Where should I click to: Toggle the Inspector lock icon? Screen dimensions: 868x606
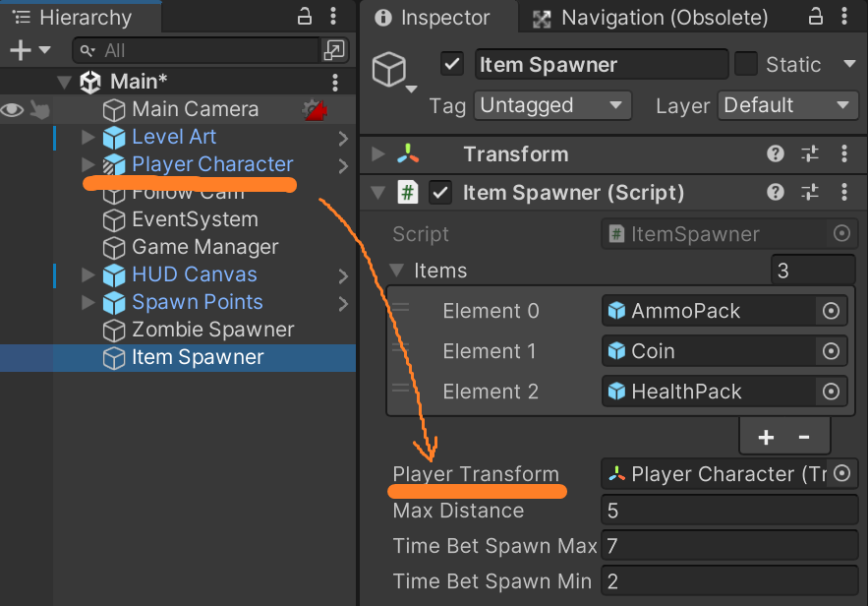[x=816, y=17]
